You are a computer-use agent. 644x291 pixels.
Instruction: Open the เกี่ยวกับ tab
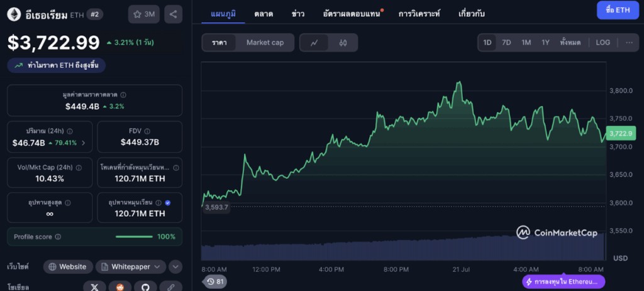(x=472, y=14)
